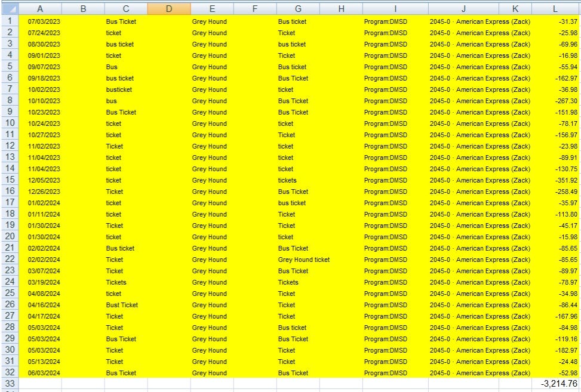This screenshot has width=581, height=392.
Task: Click date cell 08/30/2023
Action: (40, 44)
